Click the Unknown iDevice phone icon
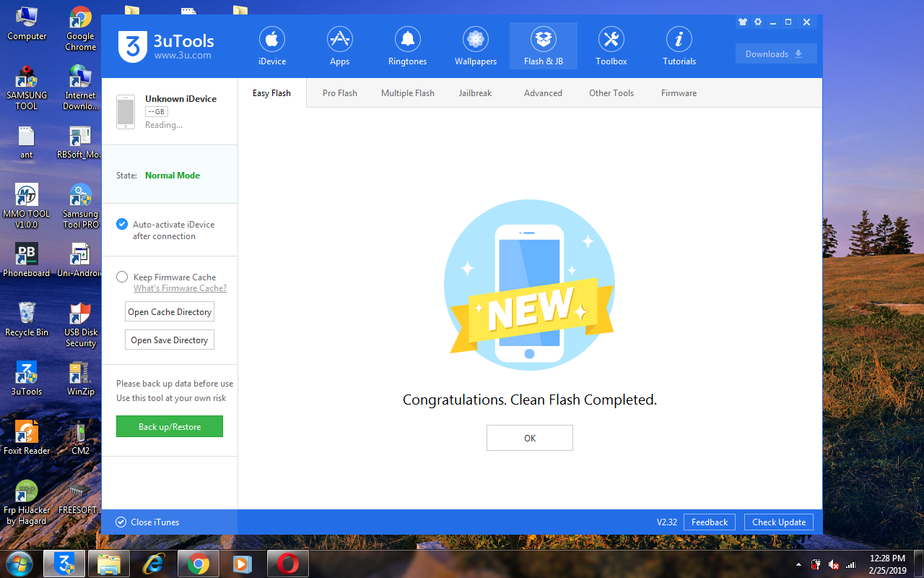924x578 pixels. click(126, 112)
